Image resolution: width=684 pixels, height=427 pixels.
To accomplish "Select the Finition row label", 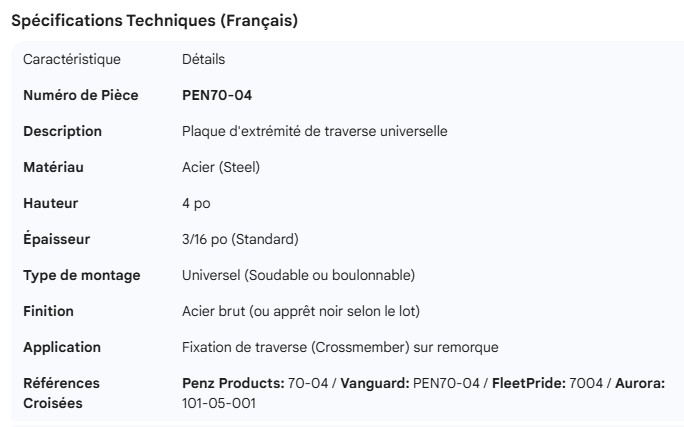I will point(48,312).
